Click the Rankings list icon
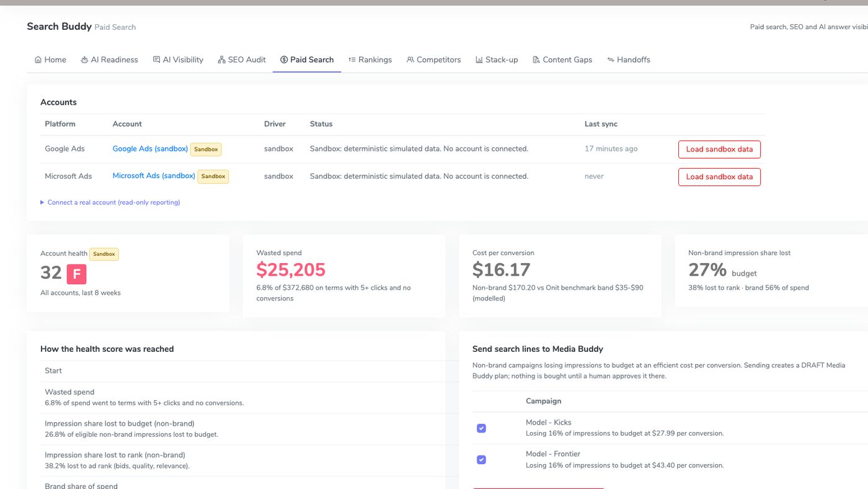The height and width of the screenshot is (489, 868). pyautogui.click(x=352, y=60)
